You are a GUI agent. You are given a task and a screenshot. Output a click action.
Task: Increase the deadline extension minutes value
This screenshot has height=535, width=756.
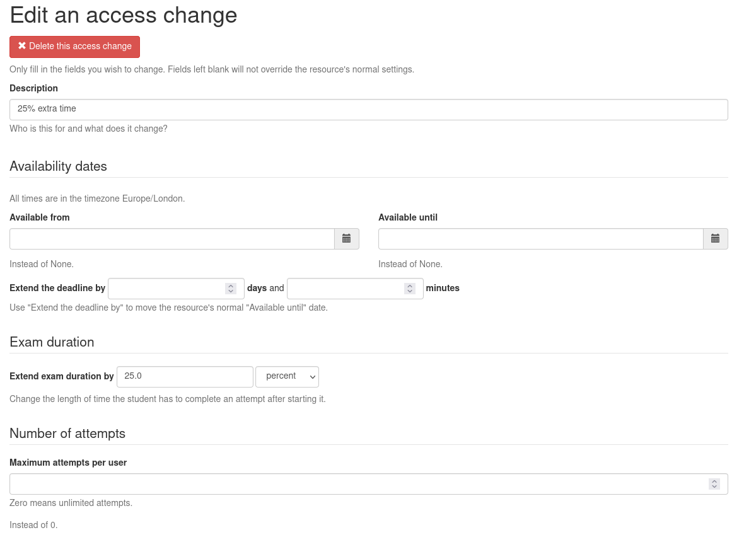[x=410, y=285]
